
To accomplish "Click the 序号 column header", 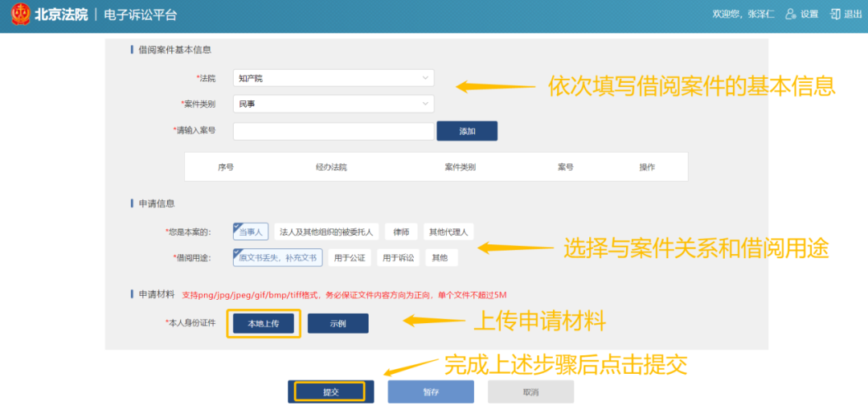I will [226, 166].
